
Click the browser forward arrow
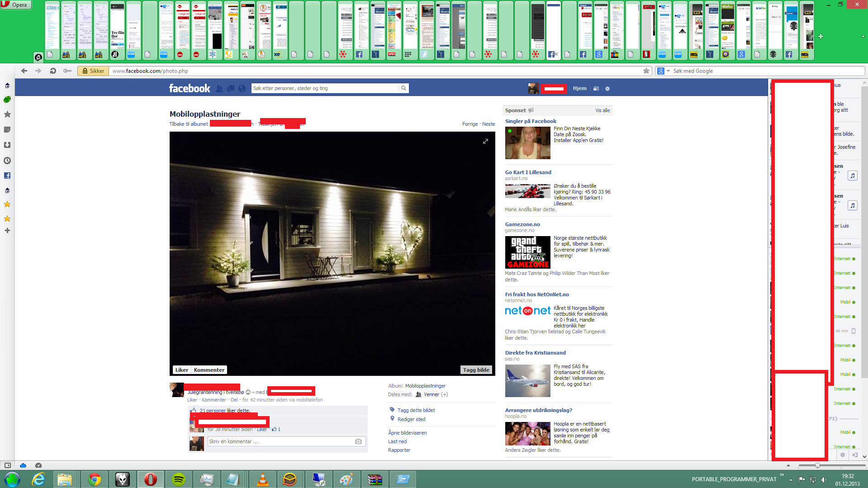click(38, 71)
